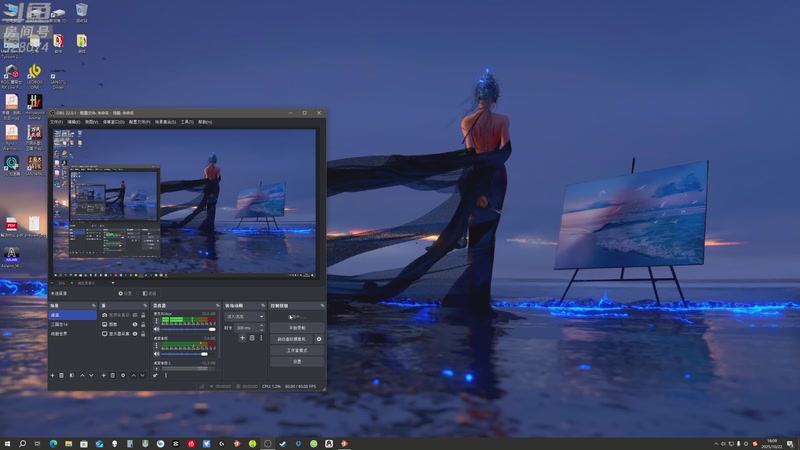This screenshot has width=800, height=450.
Task: Open taskbar Search magnifier
Action: click(22, 444)
